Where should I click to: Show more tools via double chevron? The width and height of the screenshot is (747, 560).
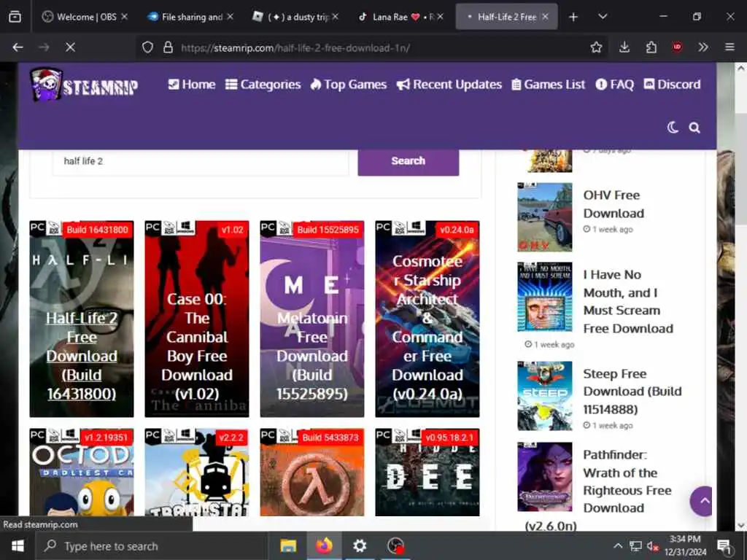point(703,47)
